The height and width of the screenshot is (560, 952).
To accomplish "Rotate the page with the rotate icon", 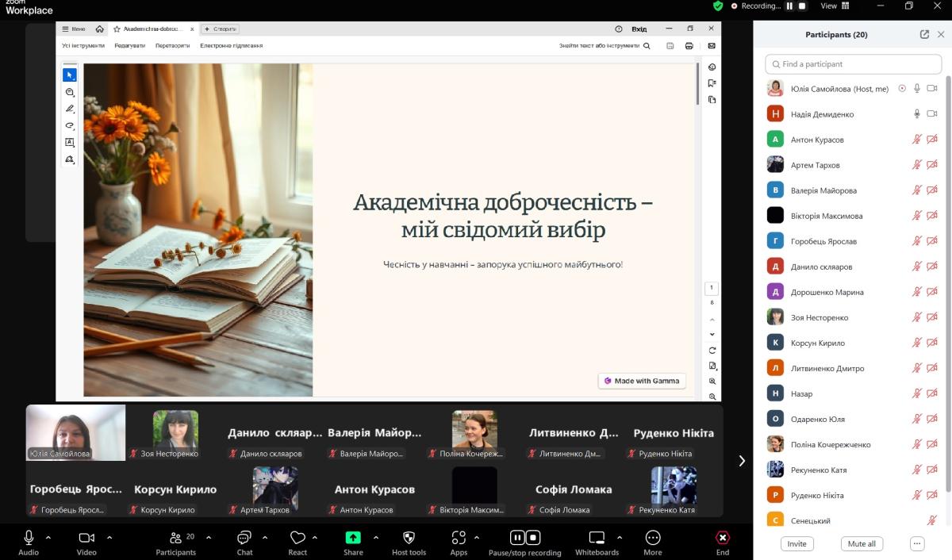I will tap(712, 350).
